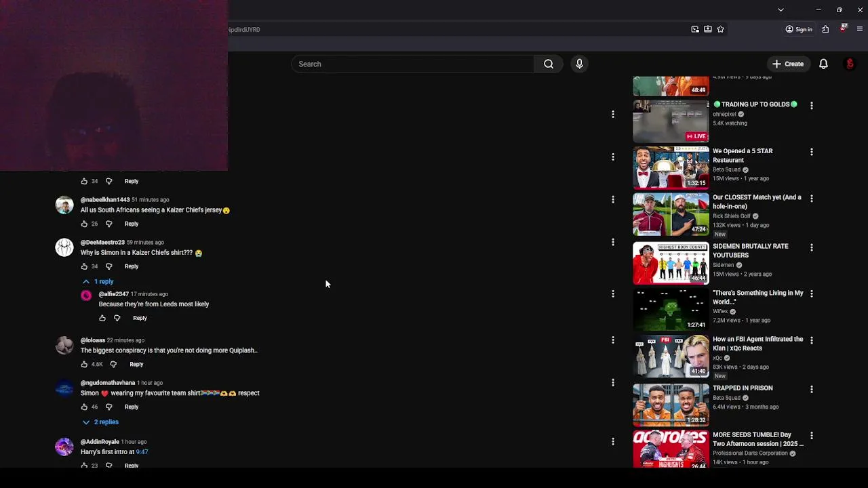Image resolution: width=868 pixels, height=488 pixels.
Task: Like the Quiplash conspiracy comment
Action: (84, 364)
